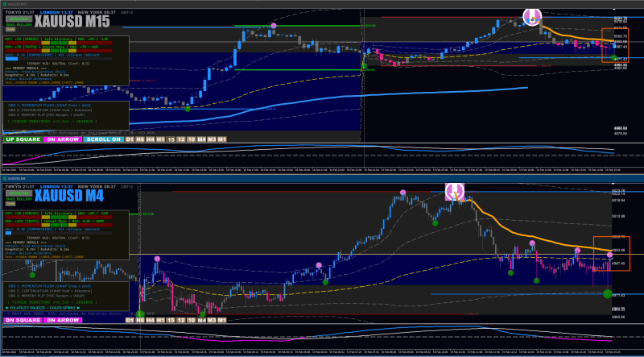Click the 5000.70 price label on M15 axis
The image size is (644, 357).
coord(621,36)
